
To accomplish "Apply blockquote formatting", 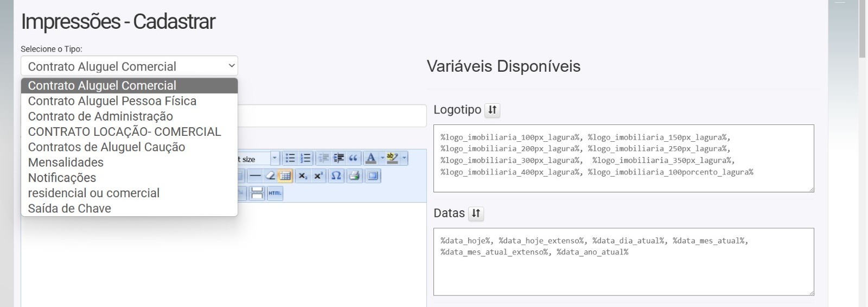I will coord(353,158).
